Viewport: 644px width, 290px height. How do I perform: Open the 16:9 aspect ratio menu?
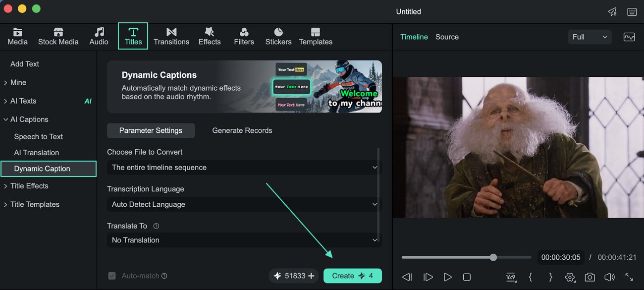click(x=510, y=277)
